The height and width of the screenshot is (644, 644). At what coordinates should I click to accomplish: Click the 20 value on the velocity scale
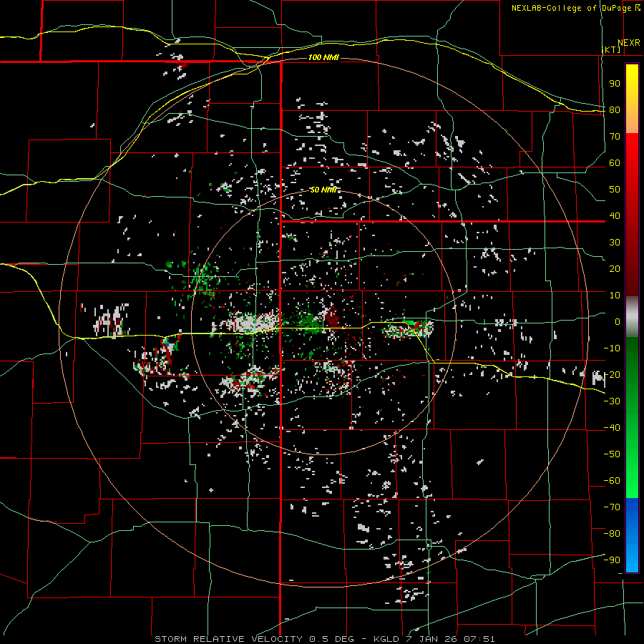tap(615, 269)
